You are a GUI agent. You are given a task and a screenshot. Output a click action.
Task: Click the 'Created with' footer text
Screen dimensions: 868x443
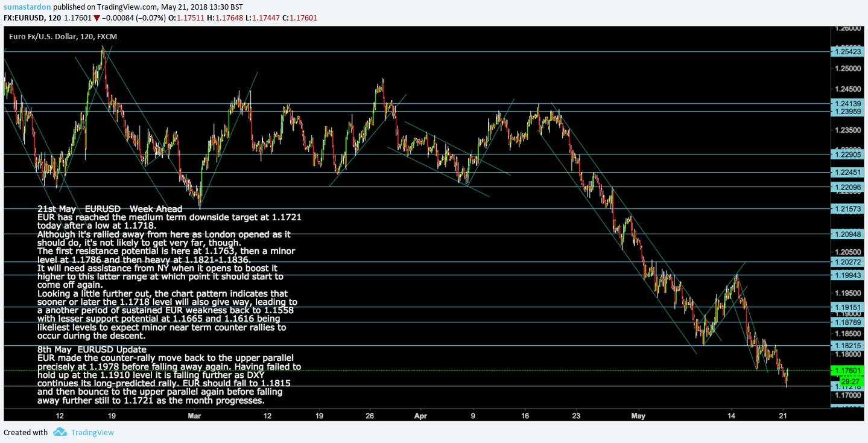(x=25, y=432)
